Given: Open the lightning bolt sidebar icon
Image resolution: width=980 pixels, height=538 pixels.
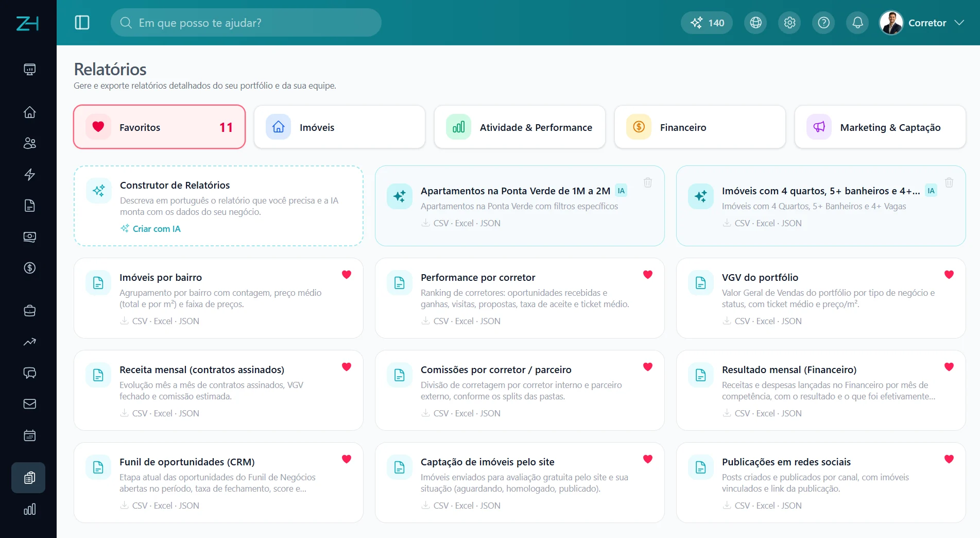Looking at the screenshot, I should coord(30,175).
